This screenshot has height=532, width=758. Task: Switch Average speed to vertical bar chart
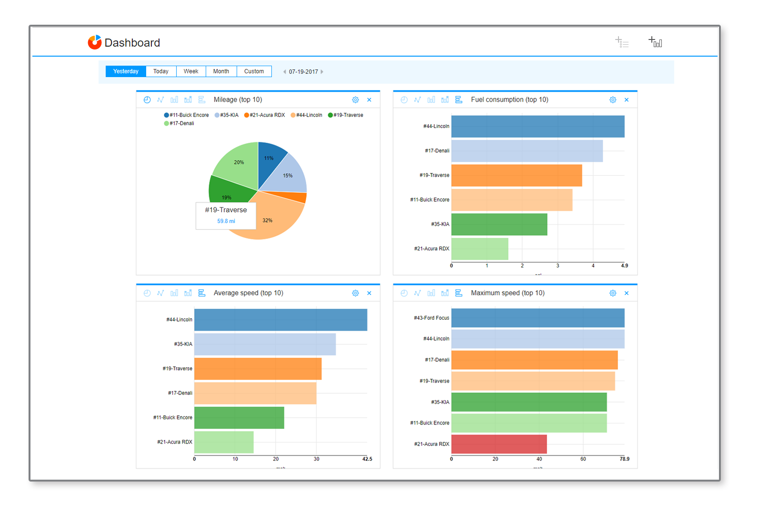click(x=174, y=293)
